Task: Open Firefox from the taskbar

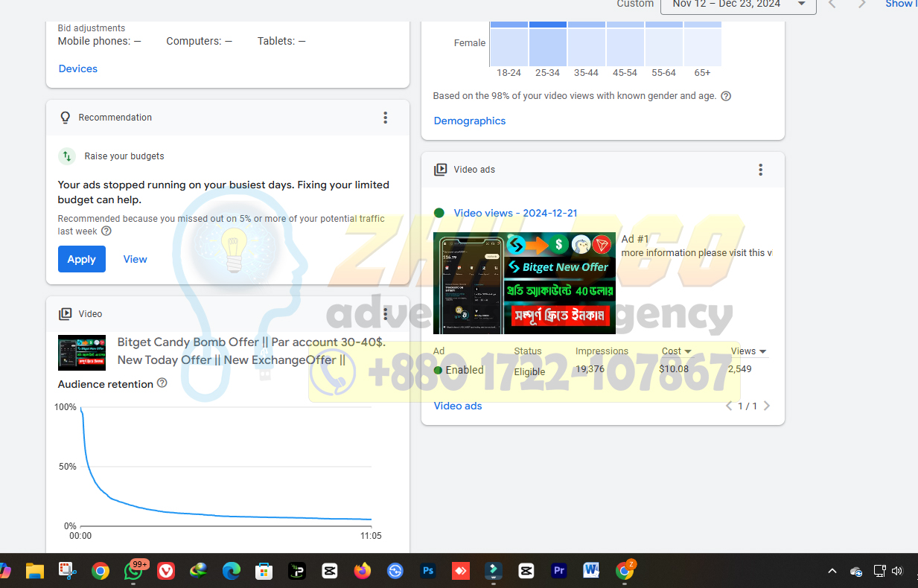Action: click(363, 571)
